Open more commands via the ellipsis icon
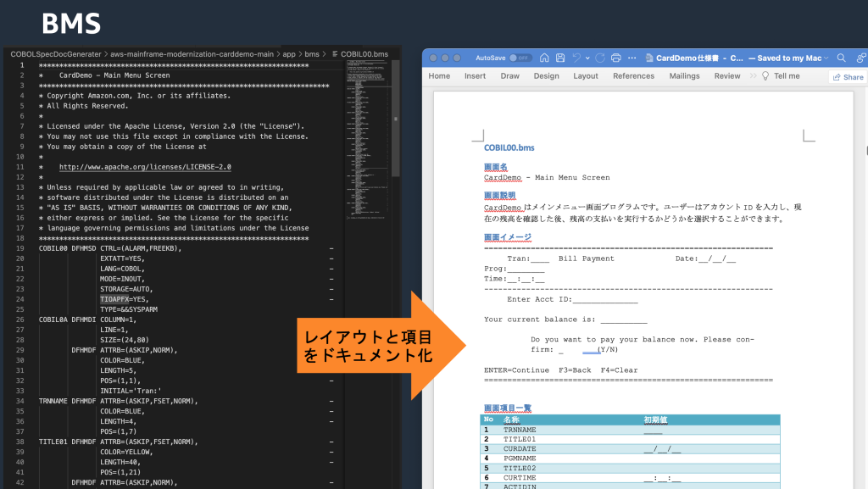This screenshot has height=489, width=868. pyautogui.click(x=631, y=56)
